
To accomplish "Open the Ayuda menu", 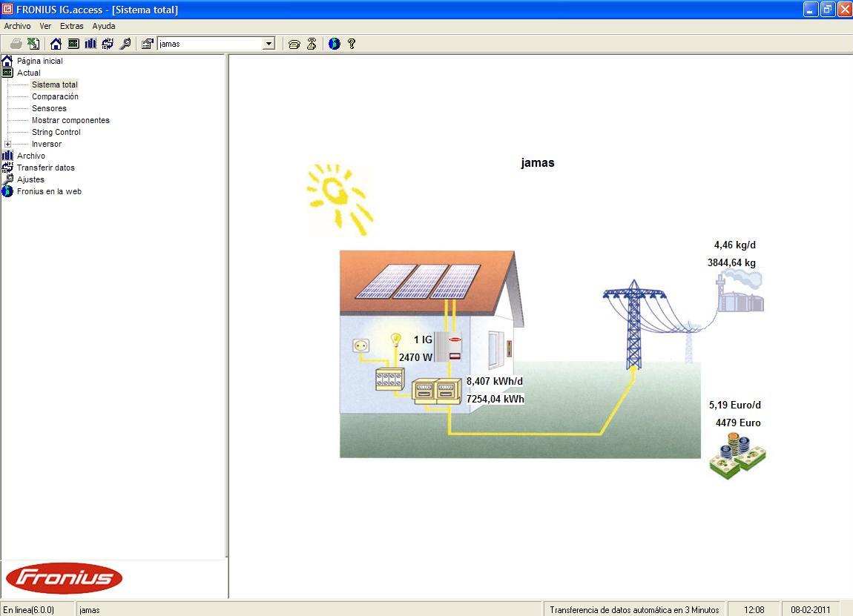I will click(103, 26).
